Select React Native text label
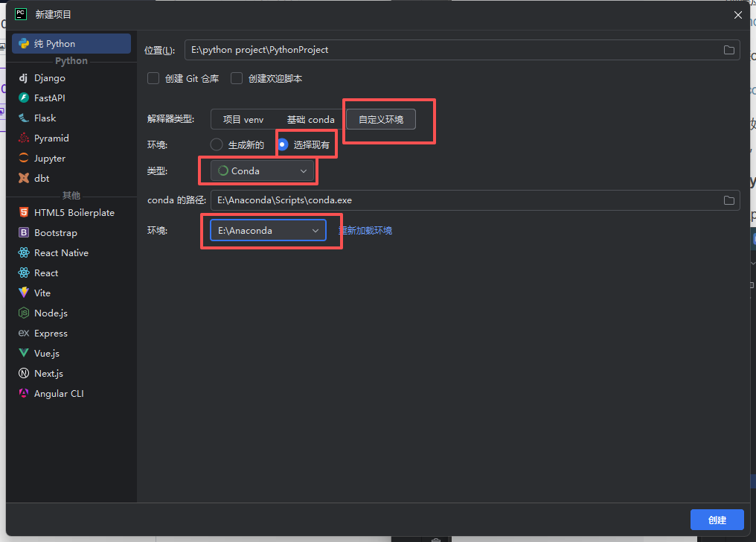Viewport: 756px width, 542px height. click(x=61, y=252)
